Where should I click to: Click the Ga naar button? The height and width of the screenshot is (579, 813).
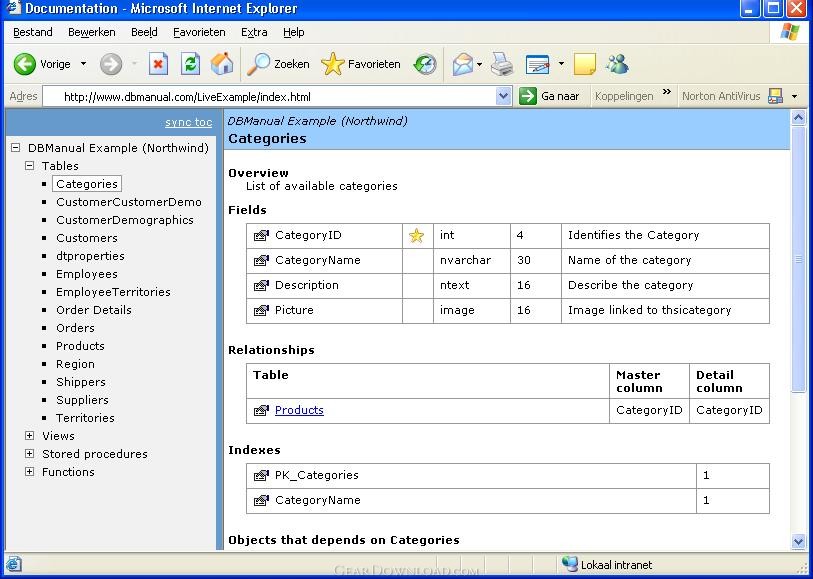click(x=550, y=96)
